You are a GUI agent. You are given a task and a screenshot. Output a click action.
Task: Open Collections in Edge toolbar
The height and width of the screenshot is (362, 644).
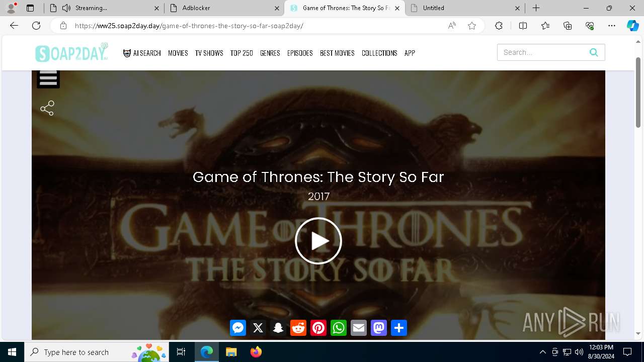pyautogui.click(x=568, y=26)
